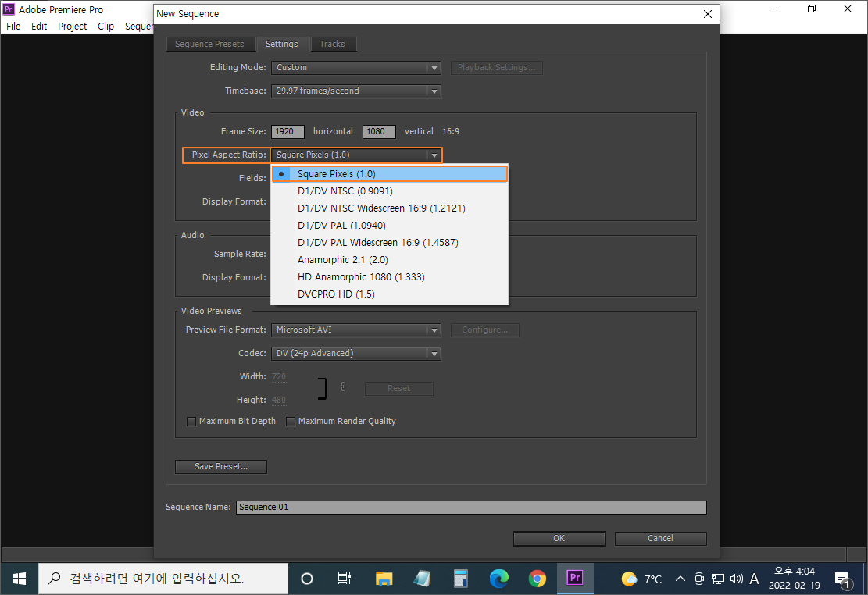This screenshot has width=868, height=595.
Task: Open the Edit menu
Action: 39,26
